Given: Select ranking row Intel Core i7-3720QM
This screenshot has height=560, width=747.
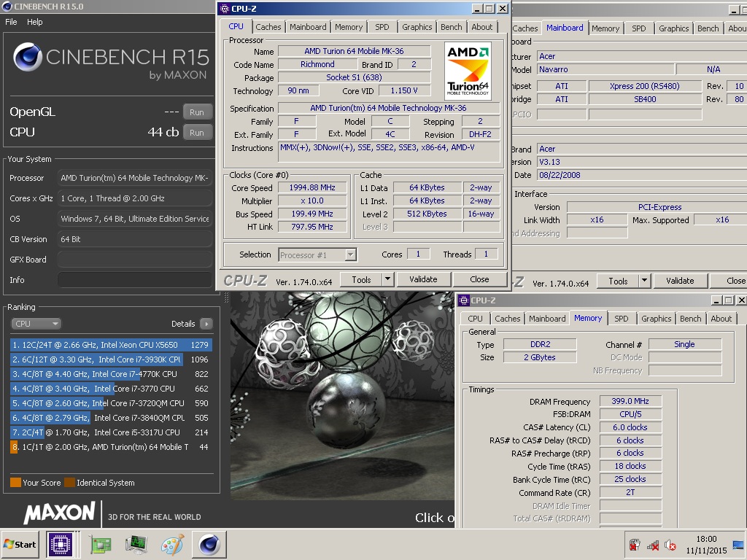Looking at the screenshot, I should (x=111, y=403).
